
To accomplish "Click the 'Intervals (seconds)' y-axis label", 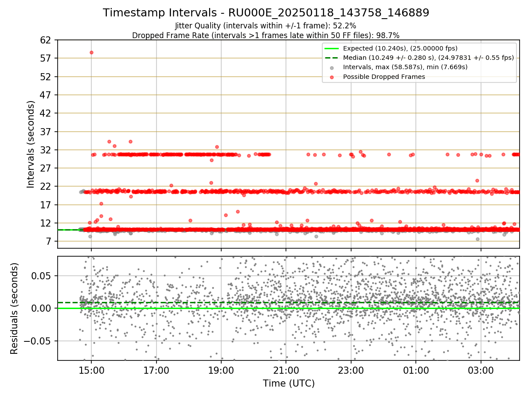I will click(31, 144).
